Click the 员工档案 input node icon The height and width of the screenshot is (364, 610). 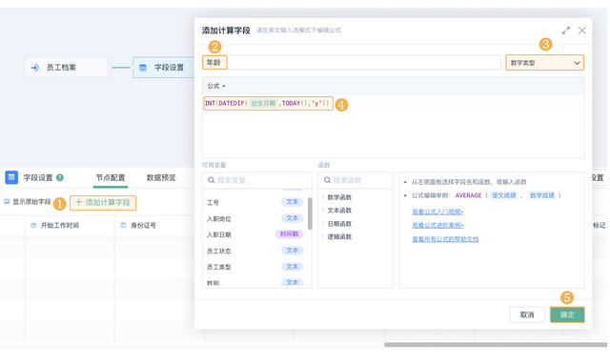[35, 68]
